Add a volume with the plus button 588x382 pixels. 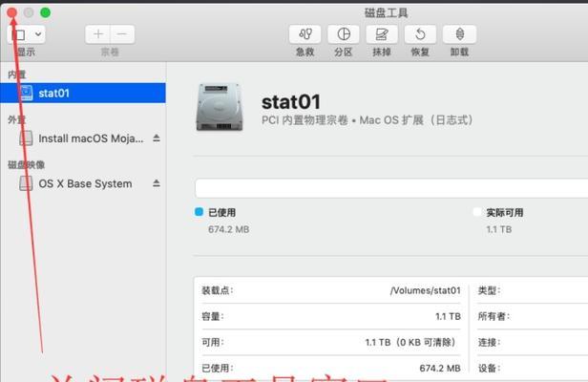98,34
